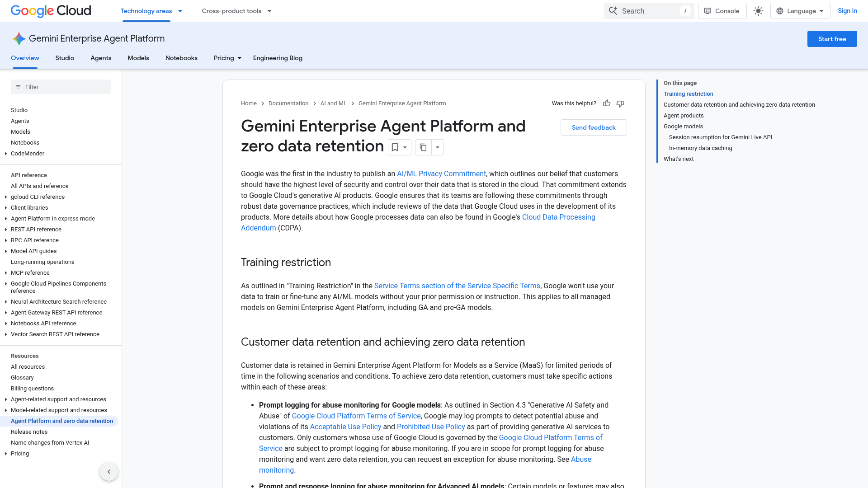Click the Documentation breadcrumb

[288, 103]
